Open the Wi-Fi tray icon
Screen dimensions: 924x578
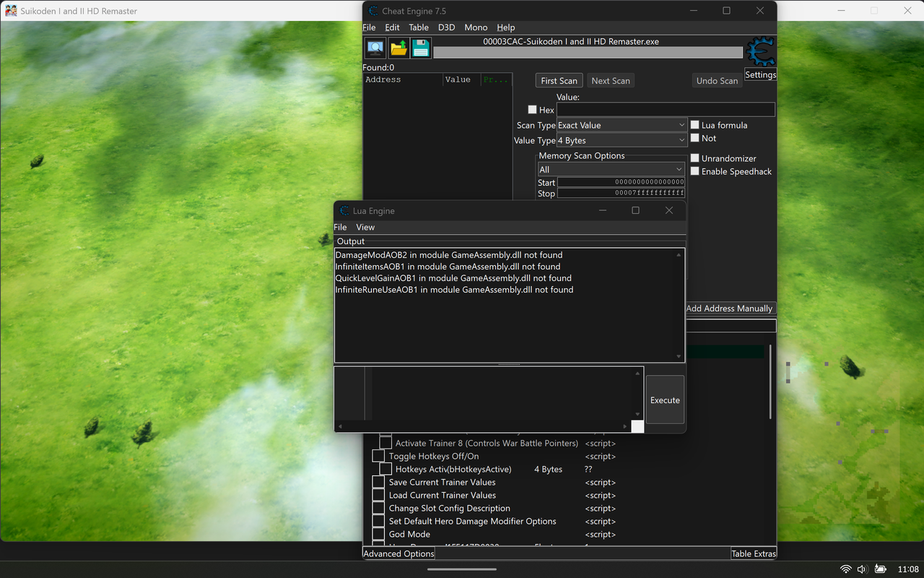click(846, 569)
